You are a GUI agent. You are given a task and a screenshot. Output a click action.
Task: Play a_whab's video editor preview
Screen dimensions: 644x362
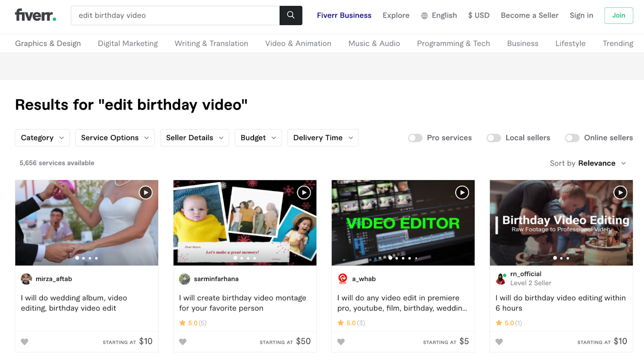(x=462, y=193)
